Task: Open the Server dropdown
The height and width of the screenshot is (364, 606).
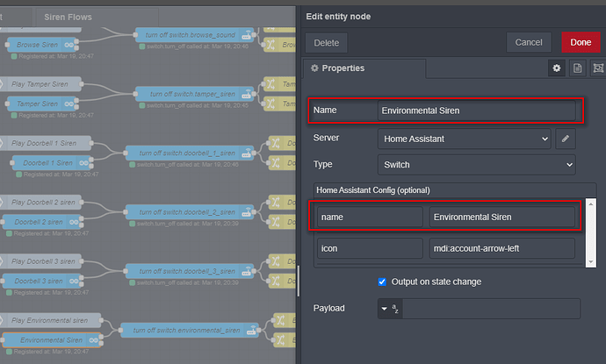Action: (465, 138)
